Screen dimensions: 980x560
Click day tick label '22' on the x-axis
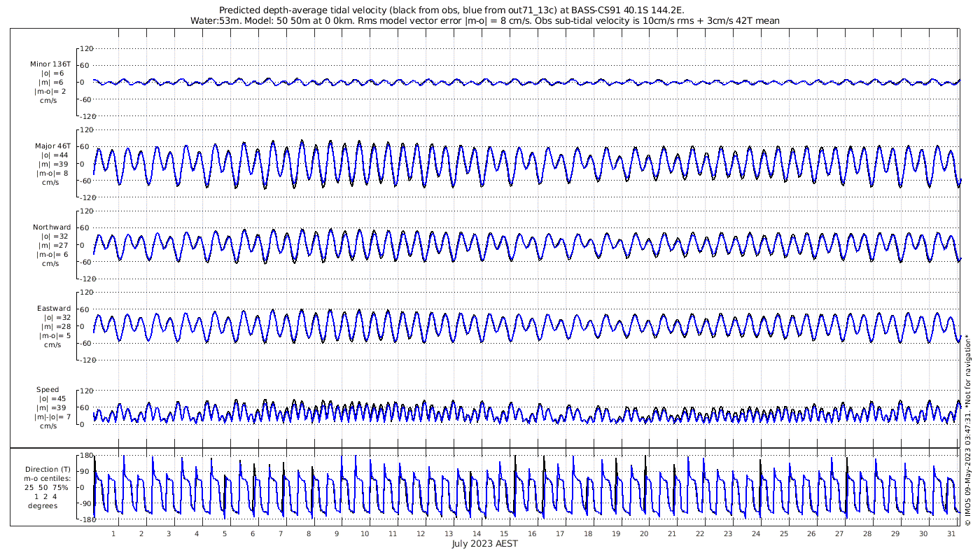pyautogui.click(x=700, y=533)
